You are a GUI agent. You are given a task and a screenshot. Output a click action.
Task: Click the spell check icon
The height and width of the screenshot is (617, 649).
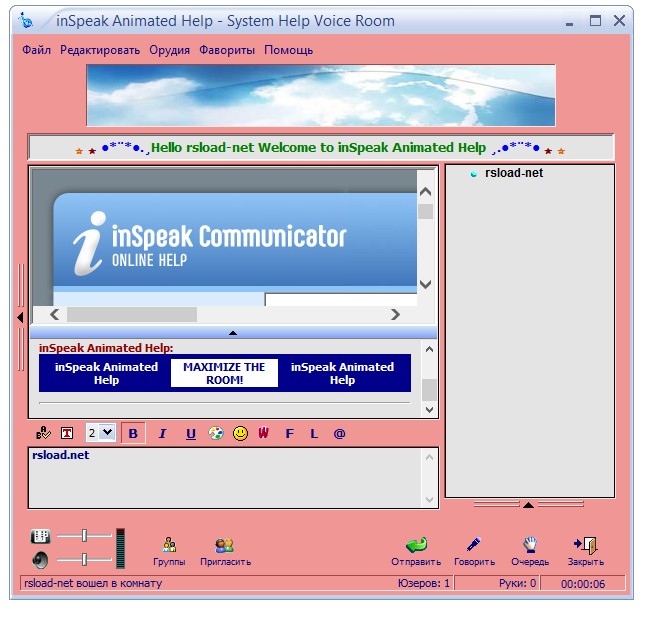[43, 433]
